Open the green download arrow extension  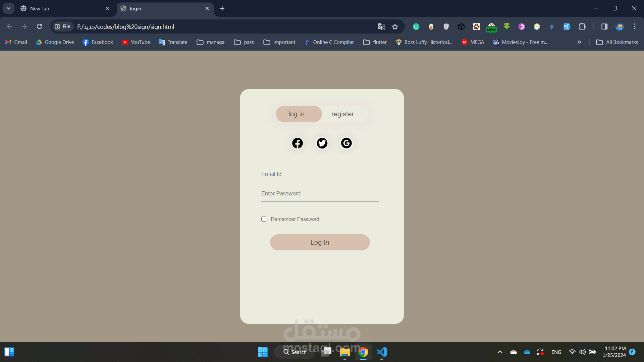pyautogui.click(x=506, y=26)
